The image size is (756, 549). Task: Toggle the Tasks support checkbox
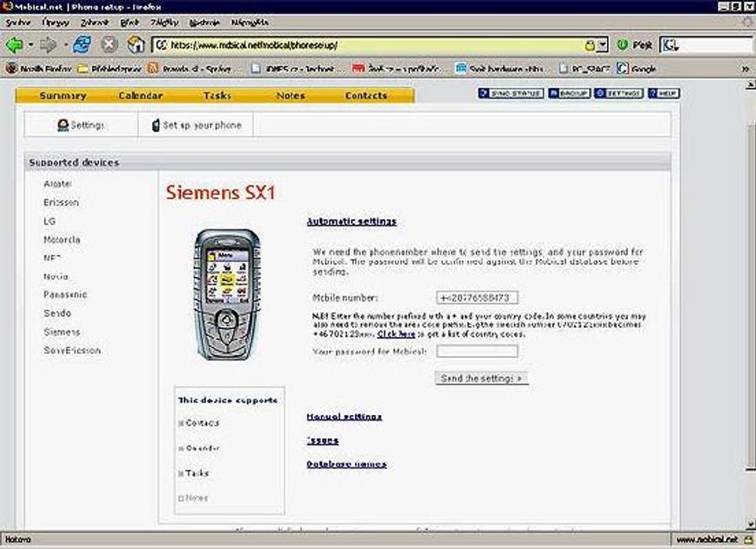click(x=181, y=474)
